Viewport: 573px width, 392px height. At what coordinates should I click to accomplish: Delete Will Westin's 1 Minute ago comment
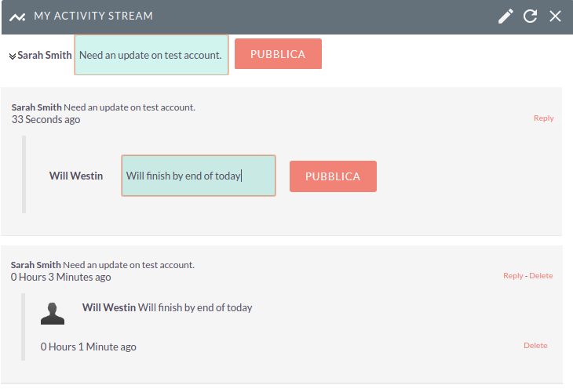point(535,346)
